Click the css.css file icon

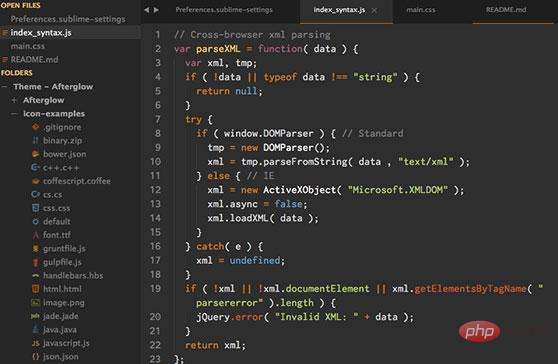click(x=36, y=208)
